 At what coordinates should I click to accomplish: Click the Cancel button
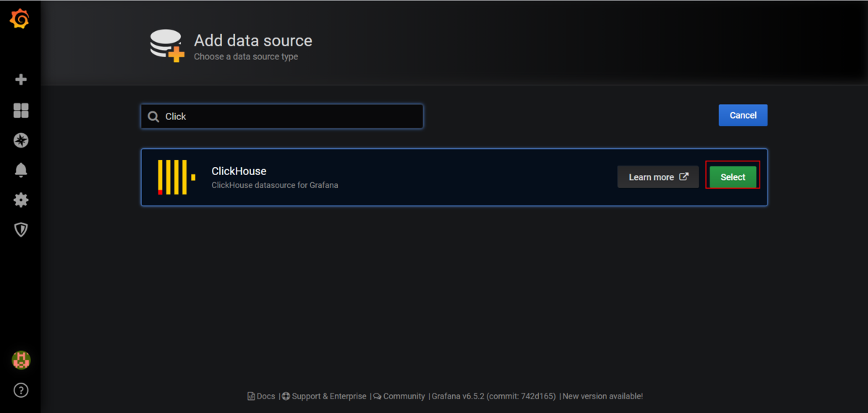click(743, 115)
